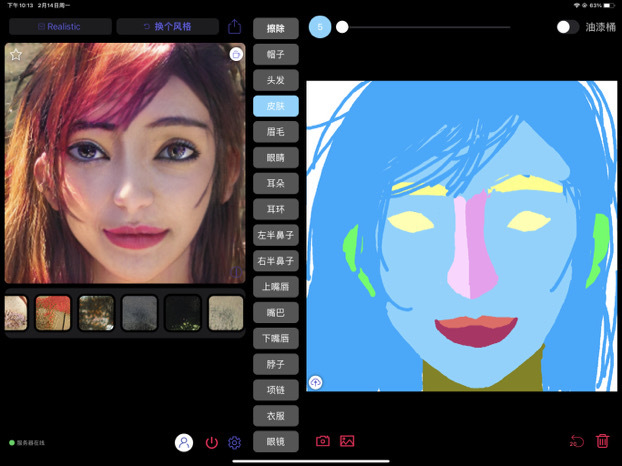Open the image gallery icon
This screenshot has height=466, width=622.
347,441
